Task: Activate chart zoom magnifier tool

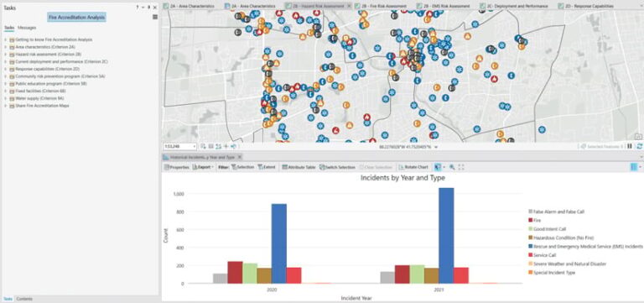Action: (452, 167)
